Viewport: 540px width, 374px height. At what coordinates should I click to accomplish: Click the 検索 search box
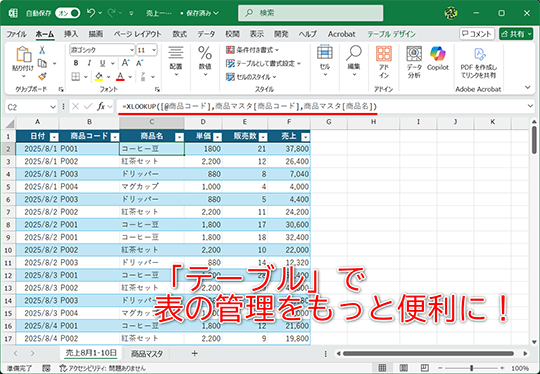(311, 13)
